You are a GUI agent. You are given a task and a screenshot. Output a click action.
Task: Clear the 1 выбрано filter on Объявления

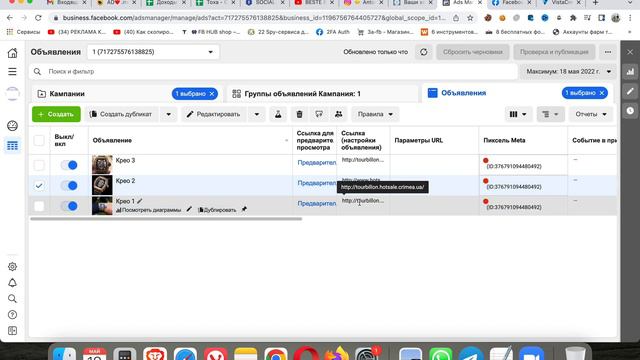click(602, 93)
